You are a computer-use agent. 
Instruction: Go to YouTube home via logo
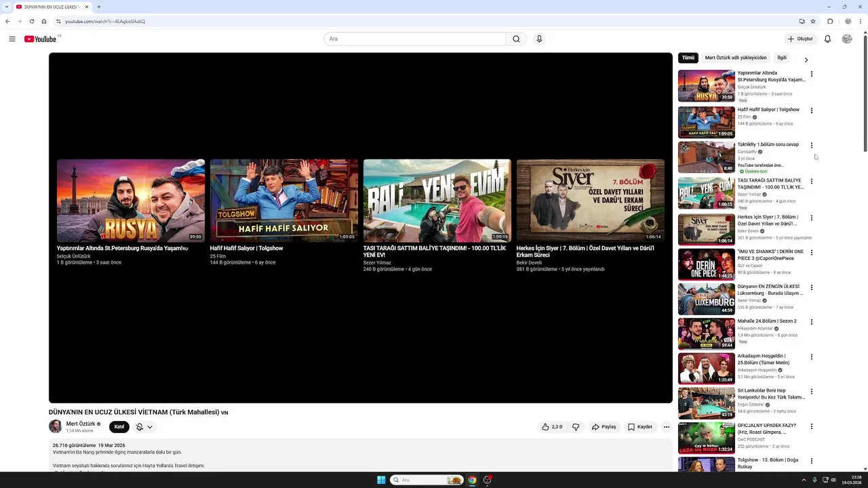click(x=41, y=39)
